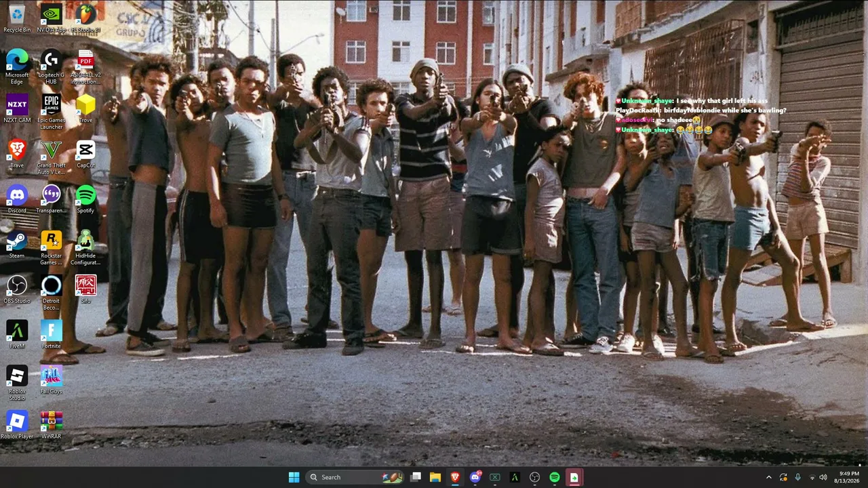The width and height of the screenshot is (868, 488).
Task: Select the HidHide Configuration desktop shortcut
Action: 85,247
